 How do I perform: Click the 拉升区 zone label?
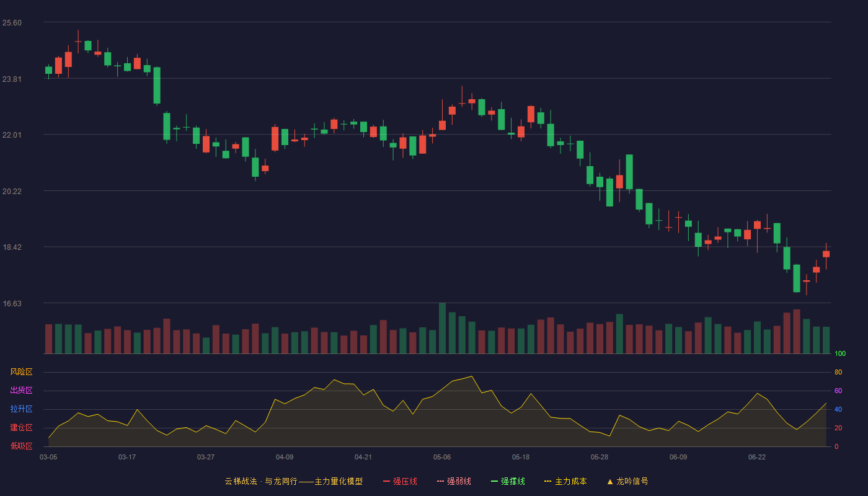coord(21,409)
